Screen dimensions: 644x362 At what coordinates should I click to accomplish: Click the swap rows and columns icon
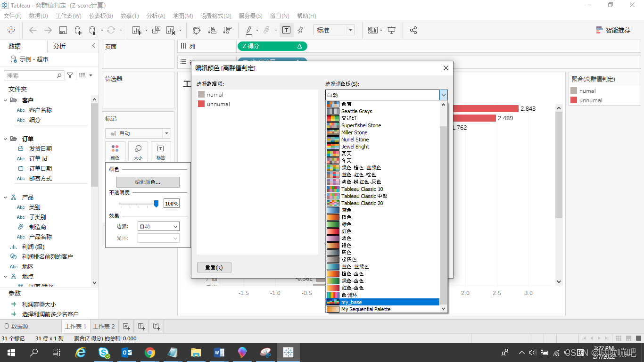click(x=197, y=30)
